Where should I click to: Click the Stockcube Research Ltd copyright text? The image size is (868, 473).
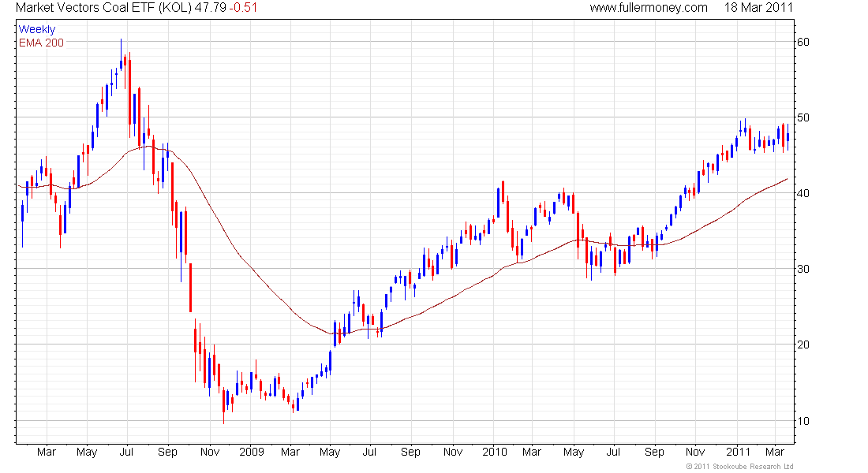(739, 467)
